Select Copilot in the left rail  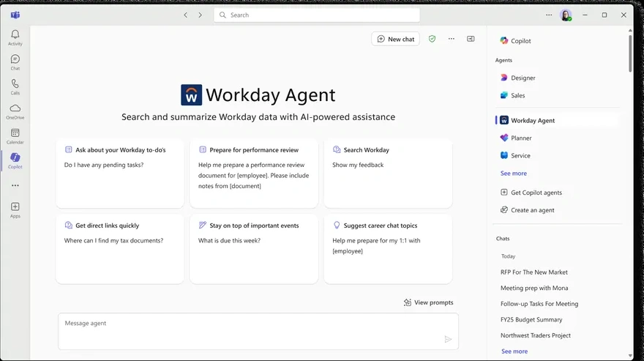(15, 161)
